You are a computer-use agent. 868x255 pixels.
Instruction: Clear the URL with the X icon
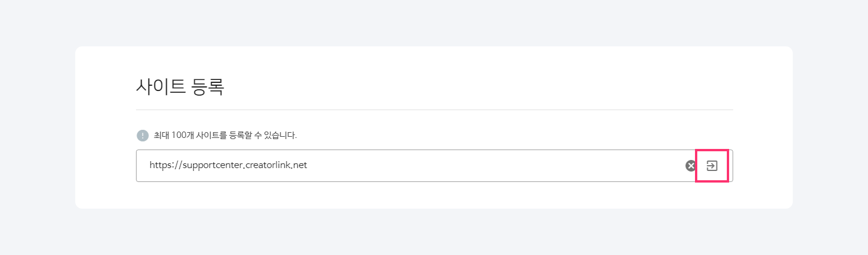click(690, 166)
